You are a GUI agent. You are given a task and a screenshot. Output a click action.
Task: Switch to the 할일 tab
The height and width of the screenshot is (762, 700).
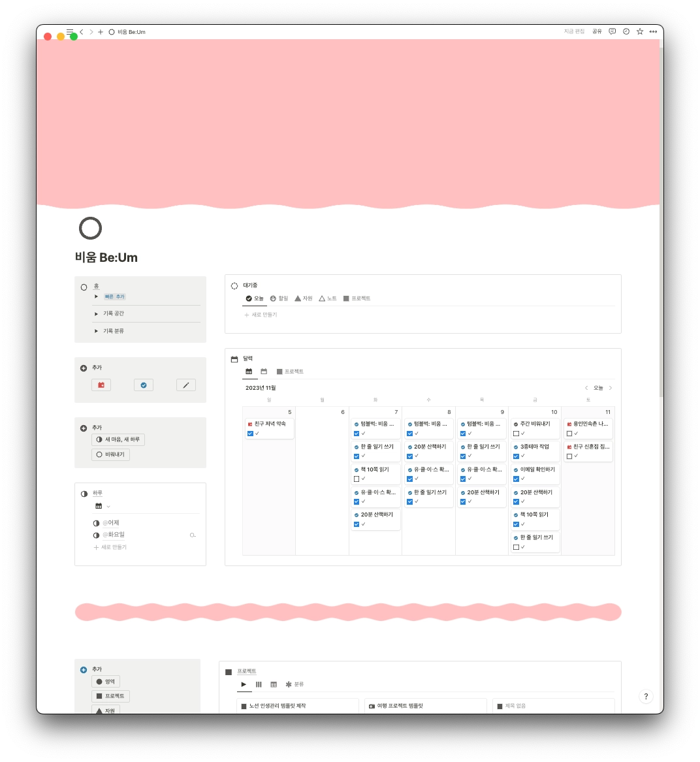click(279, 298)
